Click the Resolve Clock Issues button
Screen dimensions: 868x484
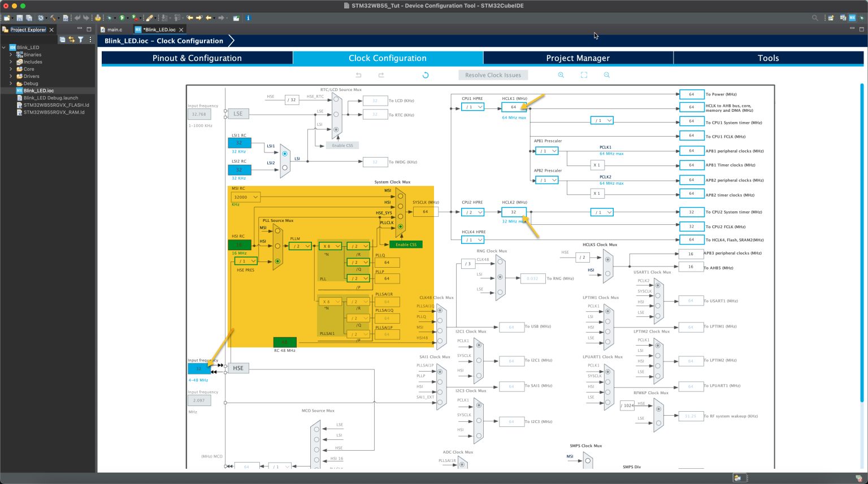493,75
